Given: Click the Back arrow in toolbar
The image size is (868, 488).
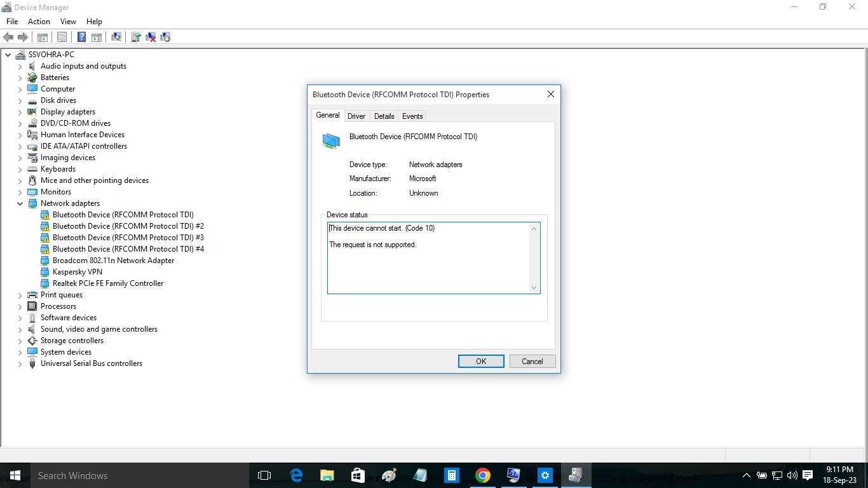Looking at the screenshot, I should [9, 37].
